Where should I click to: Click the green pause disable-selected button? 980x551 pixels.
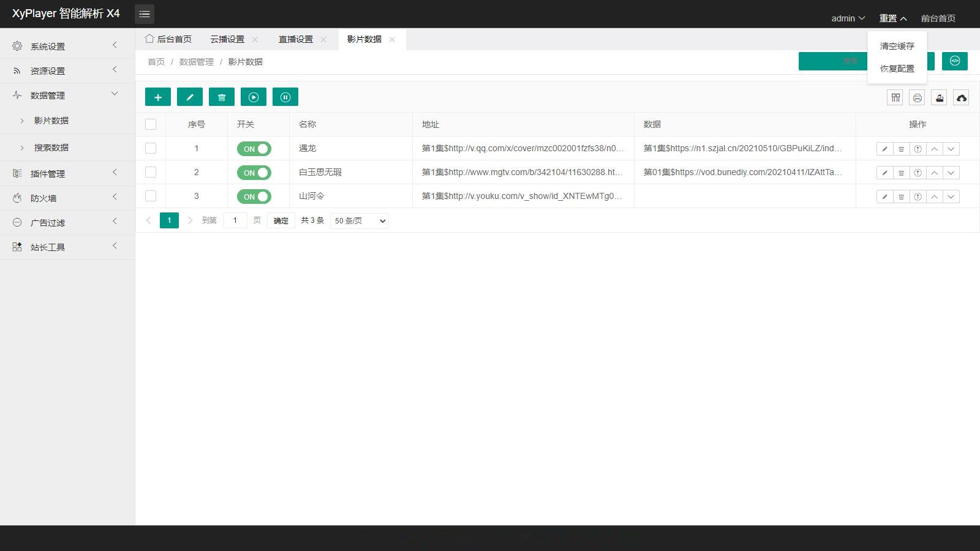point(285,97)
